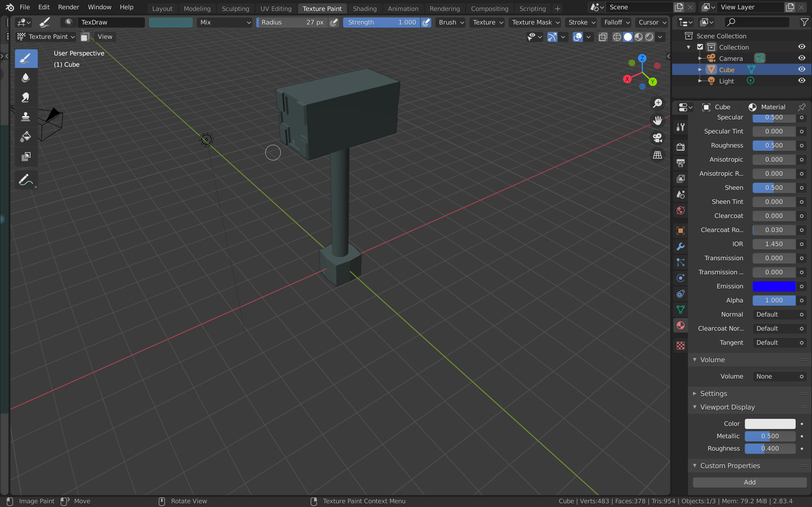The width and height of the screenshot is (812, 507).
Task: Switch to the Shading workspace tab
Action: click(x=364, y=9)
